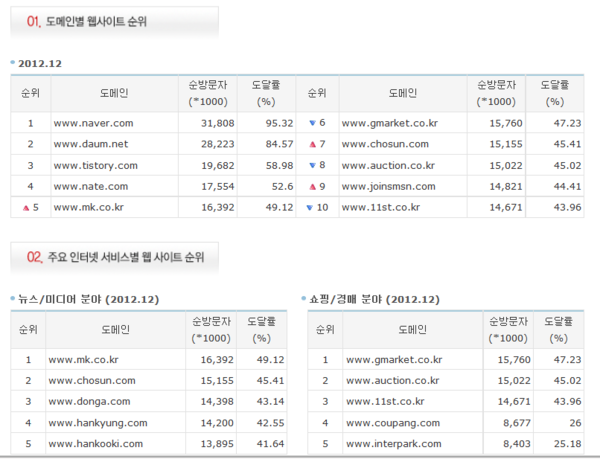Click www.donga.com in the news table
Viewport: 600px width, 459px height.
click(86, 400)
